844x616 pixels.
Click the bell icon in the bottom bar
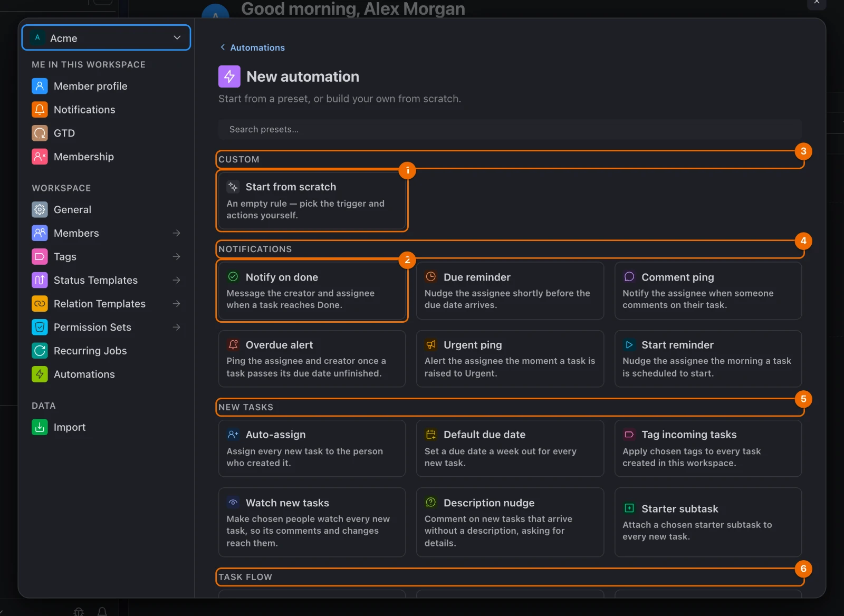(102, 611)
